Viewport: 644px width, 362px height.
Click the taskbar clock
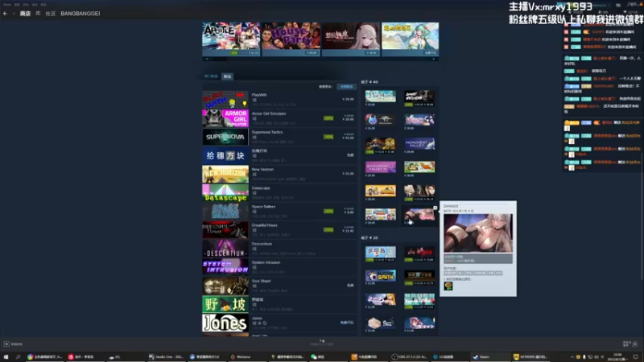click(618, 356)
